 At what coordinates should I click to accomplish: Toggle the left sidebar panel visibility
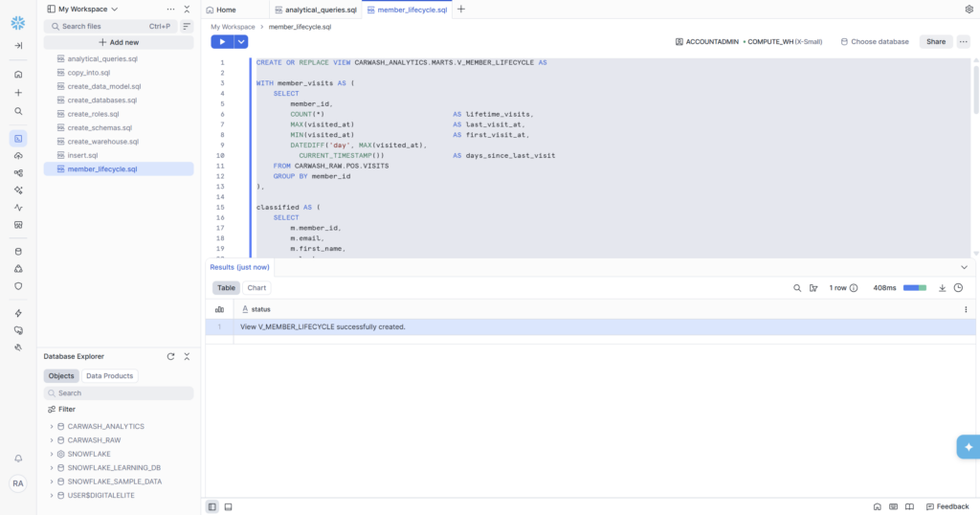click(212, 506)
